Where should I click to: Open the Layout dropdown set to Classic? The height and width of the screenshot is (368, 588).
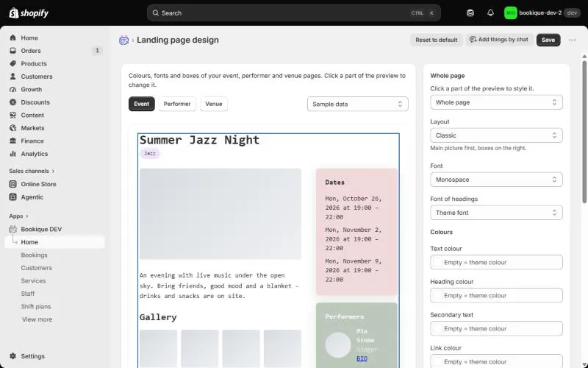pyautogui.click(x=497, y=135)
